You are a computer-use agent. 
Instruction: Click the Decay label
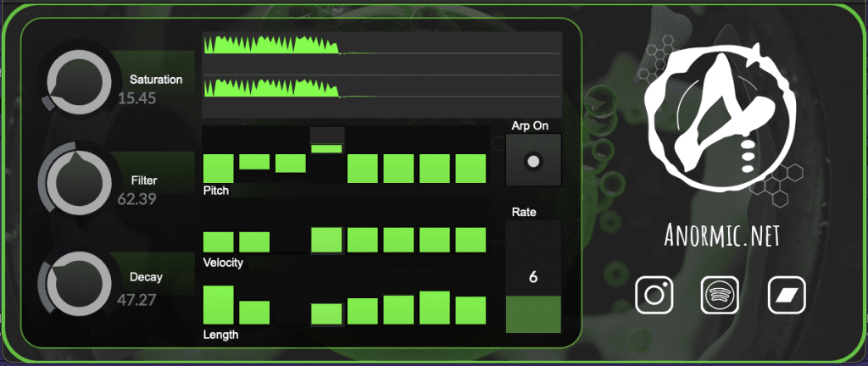point(146,277)
